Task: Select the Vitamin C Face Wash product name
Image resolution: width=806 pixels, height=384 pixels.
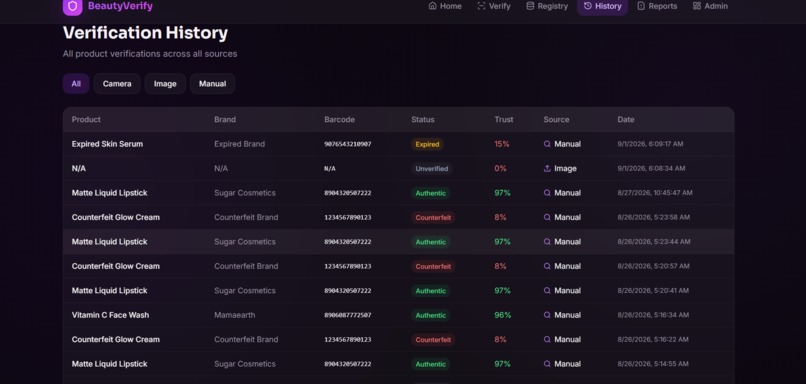Action: 111,315
